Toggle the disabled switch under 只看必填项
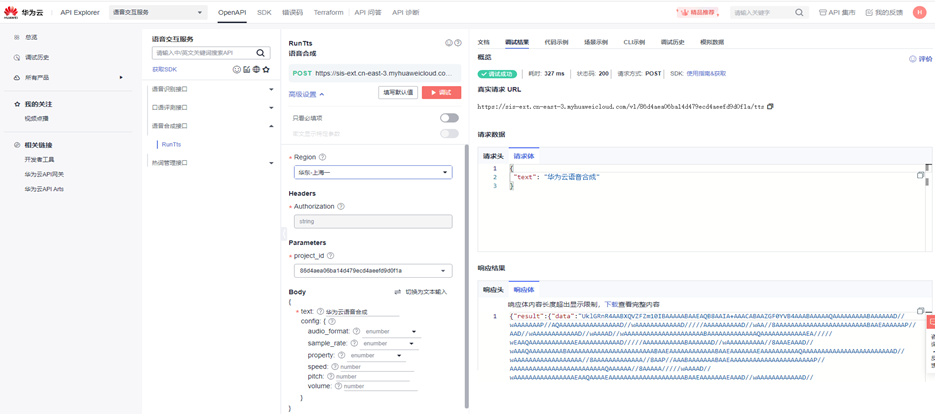The width and height of the screenshot is (935, 414). pos(450,134)
